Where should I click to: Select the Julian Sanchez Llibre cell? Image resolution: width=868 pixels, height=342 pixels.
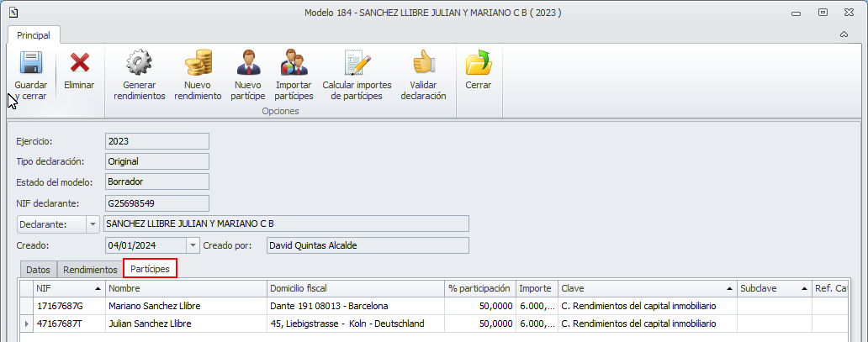click(186, 324)
